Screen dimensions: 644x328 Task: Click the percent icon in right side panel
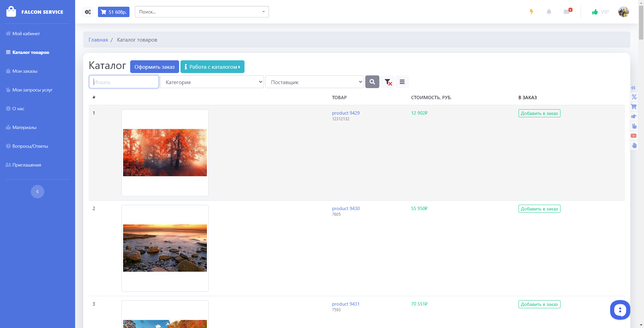(634, 97)
